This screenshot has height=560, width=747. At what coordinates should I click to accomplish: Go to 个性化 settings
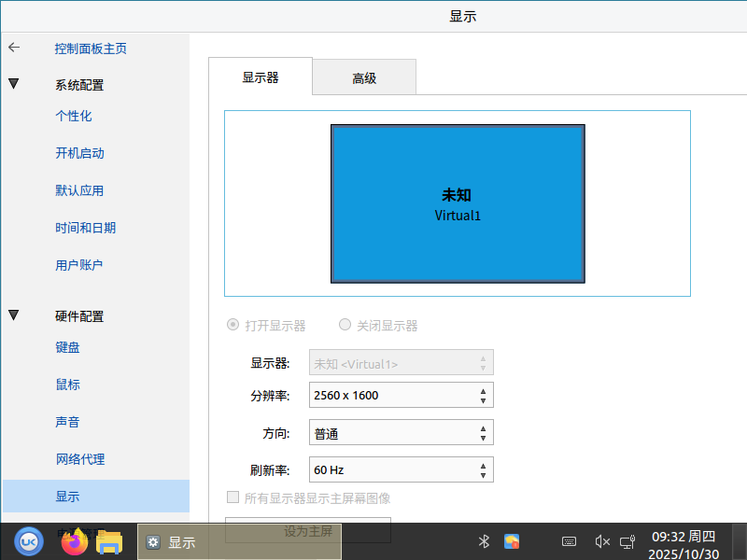click(74, 116)
